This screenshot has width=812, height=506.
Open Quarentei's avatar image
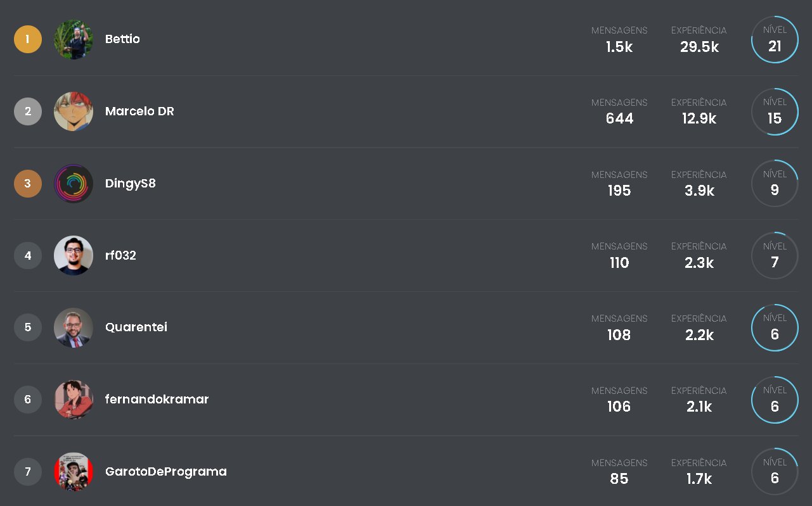click(74, 327)
